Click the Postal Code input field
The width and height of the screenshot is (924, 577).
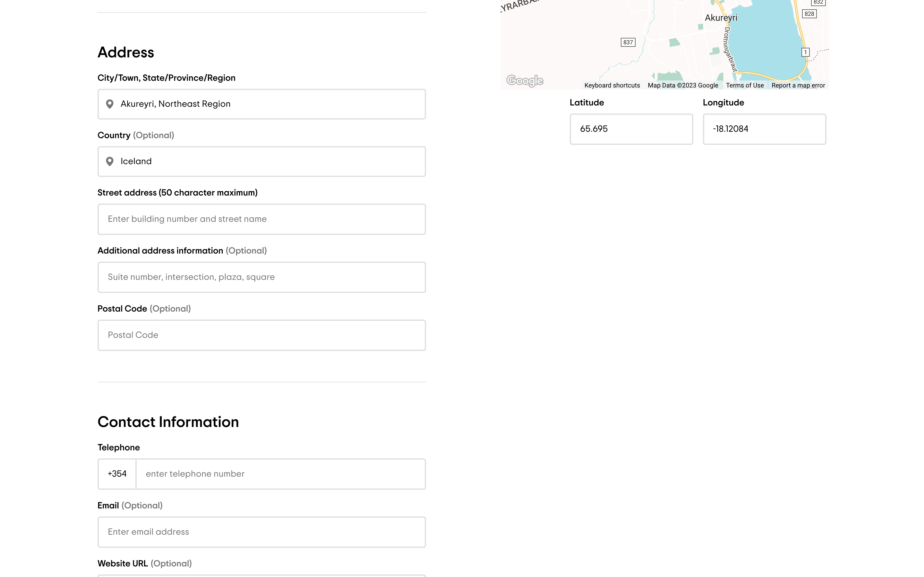(x=261, y=335)
